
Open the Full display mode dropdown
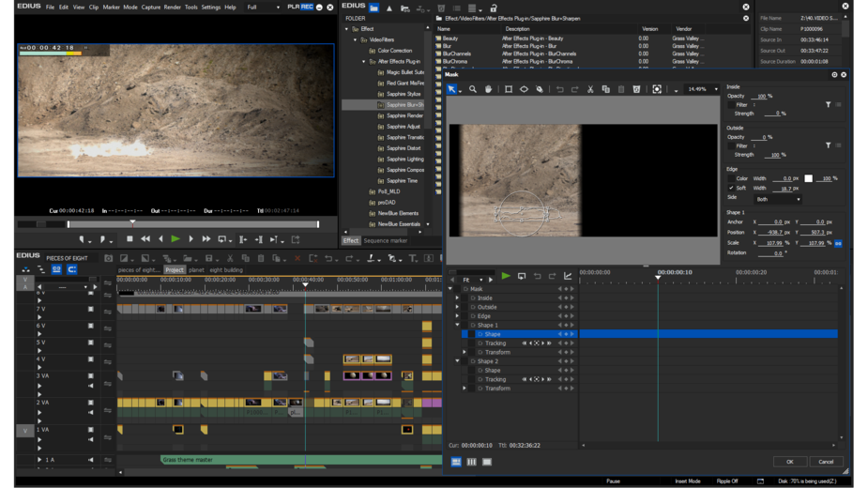[263, 8]
